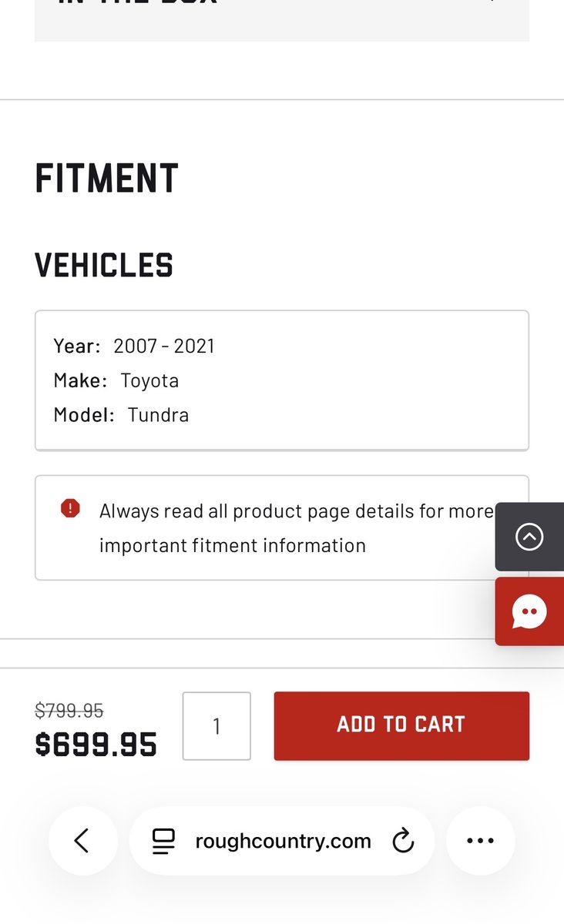Reload the roughcountry.com page

403,841
